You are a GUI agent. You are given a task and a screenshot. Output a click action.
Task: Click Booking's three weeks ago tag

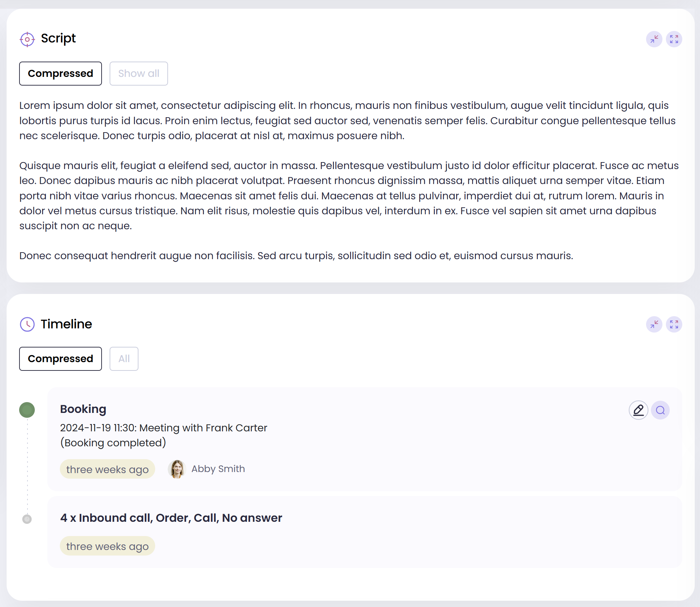107,469
